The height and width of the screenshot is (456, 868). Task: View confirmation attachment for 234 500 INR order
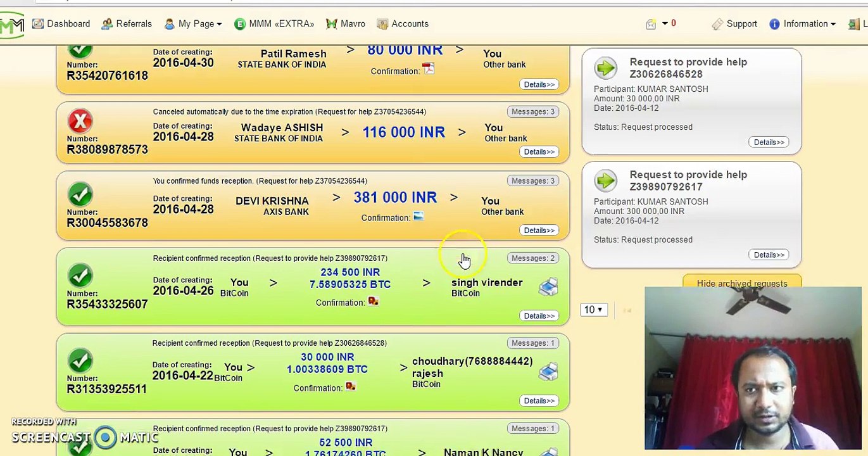[374, 301]
